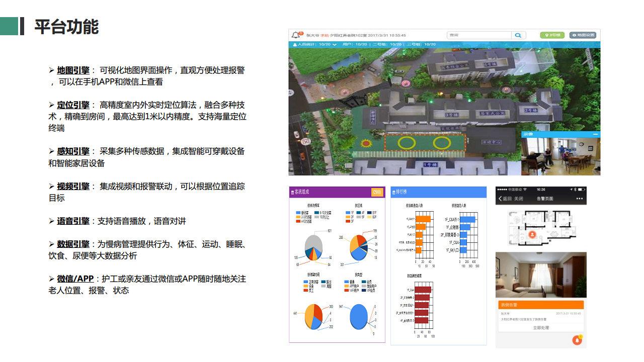The height and width of the screenshot is (362, 644).
Task: Click the 按类型 blue pie chart
Action: (x=359, y=317)
